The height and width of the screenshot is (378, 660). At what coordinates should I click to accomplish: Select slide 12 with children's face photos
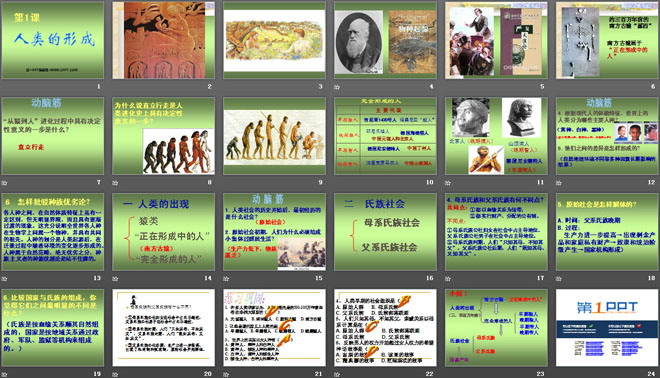point(607,136)
